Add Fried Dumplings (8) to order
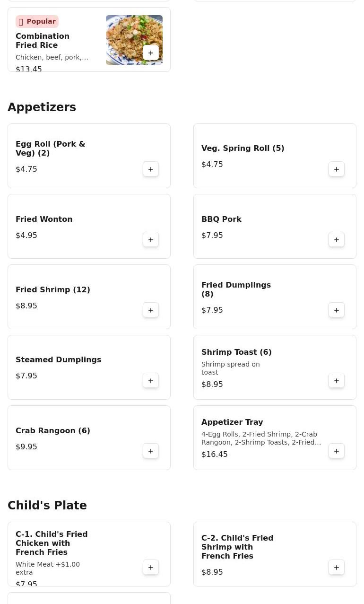Image resolution: width=364 pixels, height=604 pixels. (337, 310)
